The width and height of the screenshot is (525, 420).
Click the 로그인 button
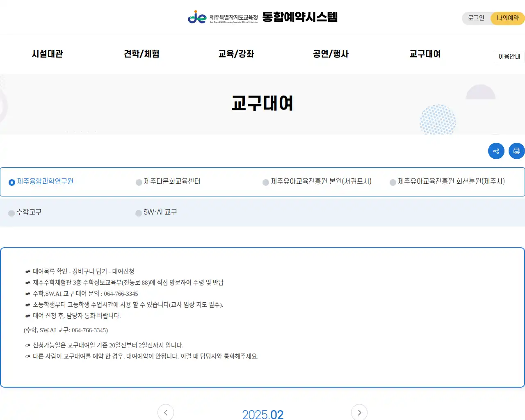pyautogui.click(x=476, y=18)
